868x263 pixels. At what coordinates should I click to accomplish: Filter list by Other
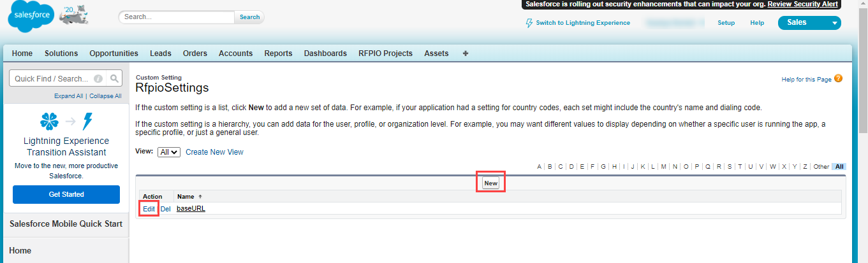821,167
